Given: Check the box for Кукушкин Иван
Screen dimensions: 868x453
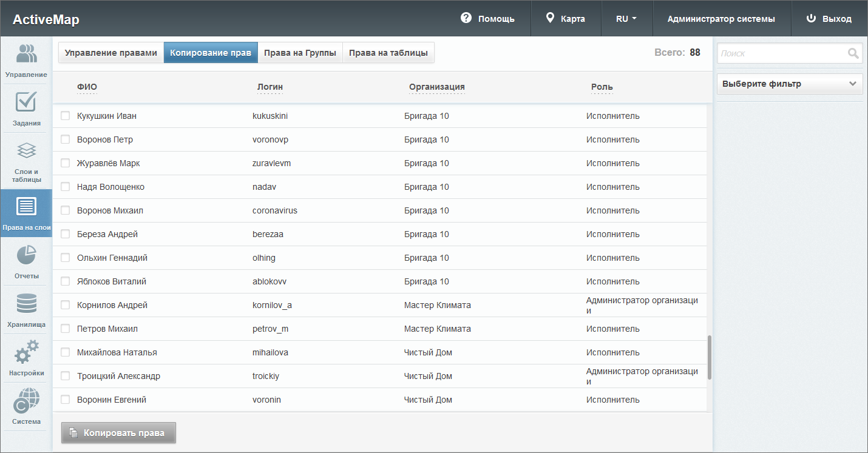Looking at the screenshot, I should point(66,116).
